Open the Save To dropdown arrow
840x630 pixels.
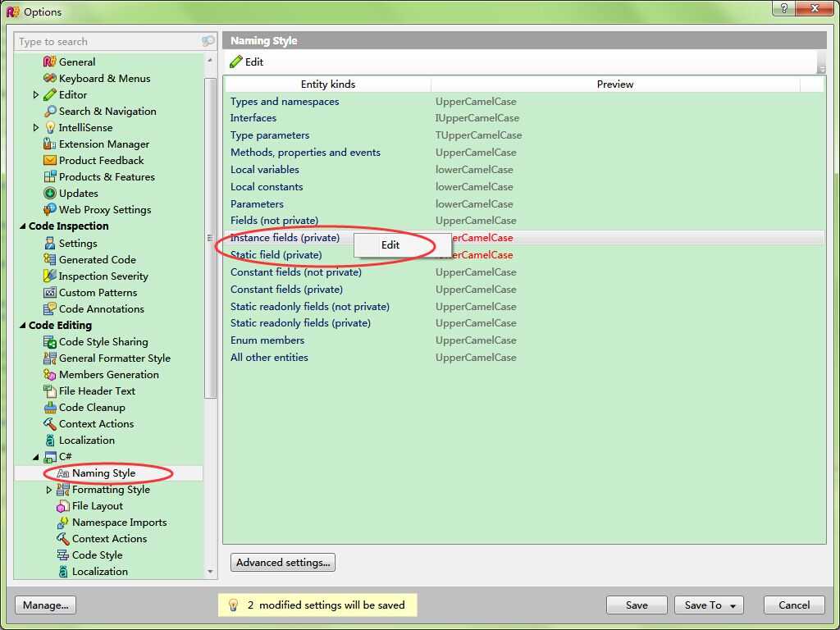[733, 606]
